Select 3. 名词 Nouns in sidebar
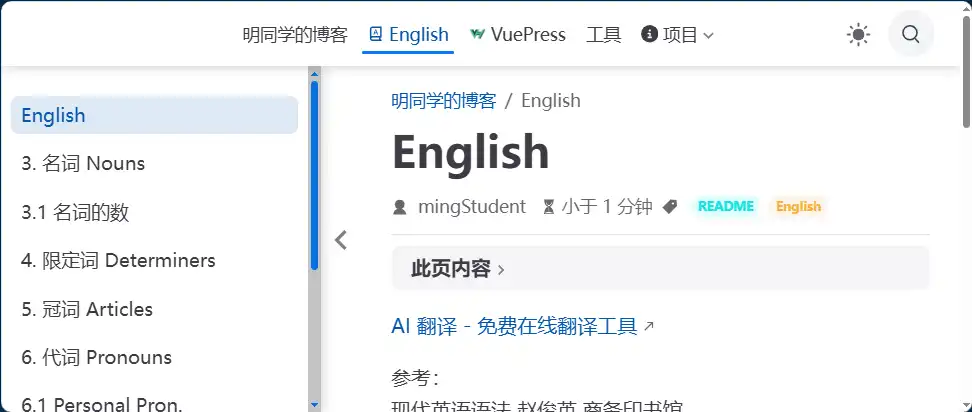 click(83, 163)
